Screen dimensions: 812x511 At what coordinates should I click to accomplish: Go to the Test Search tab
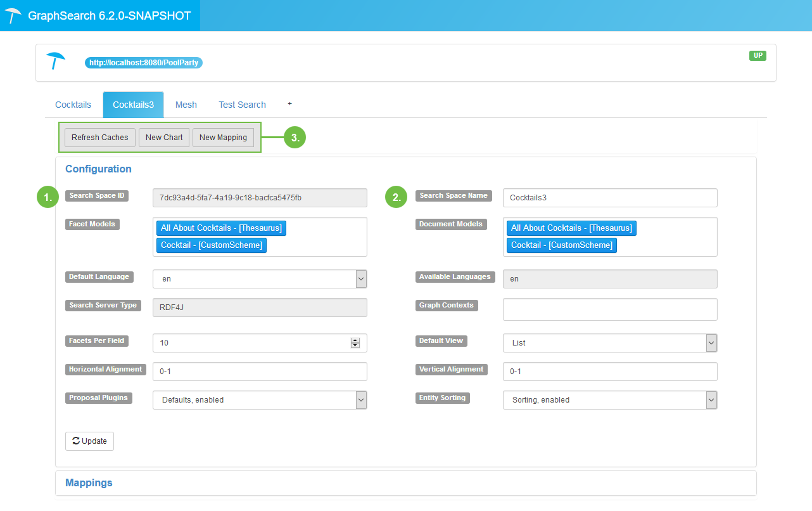pos(242,105)
